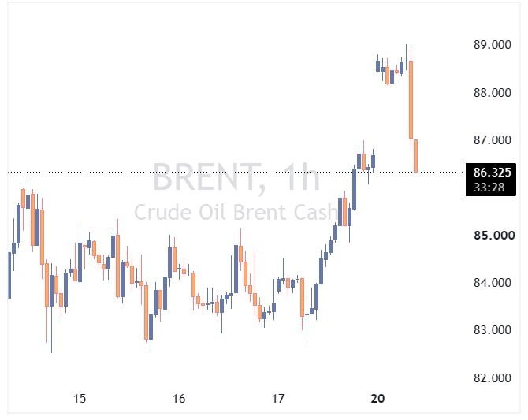Click the BRENT, 1h watermark text
Viewport: 528px width, 420px height.
(236, 177)
